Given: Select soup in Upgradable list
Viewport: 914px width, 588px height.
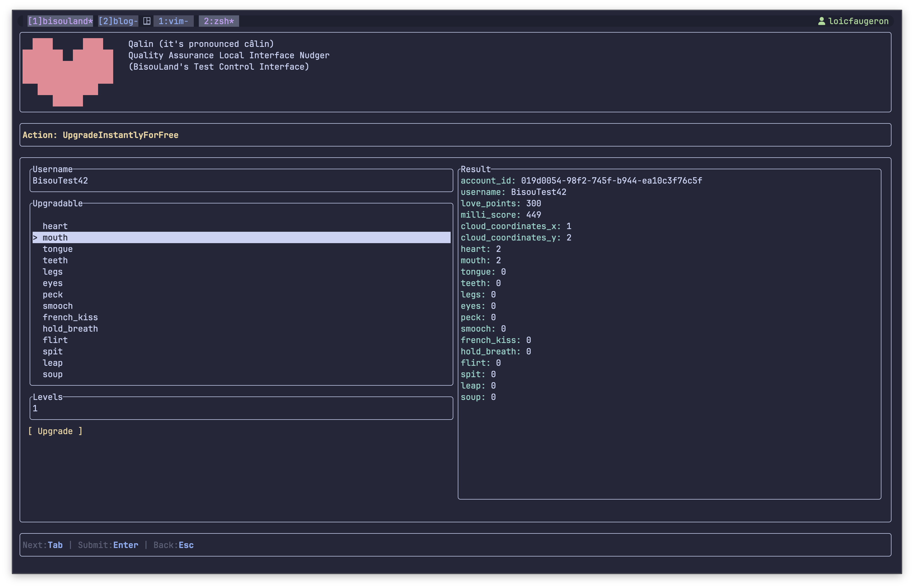Looking at the screenshot, I should 52,374.
